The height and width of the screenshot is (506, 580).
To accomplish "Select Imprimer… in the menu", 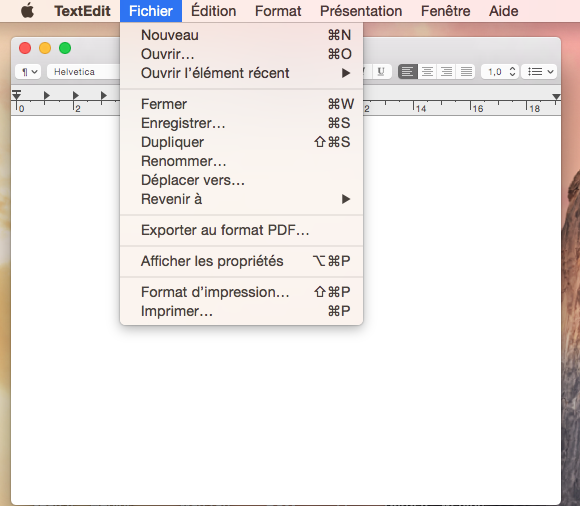I will tap(242, 311).
